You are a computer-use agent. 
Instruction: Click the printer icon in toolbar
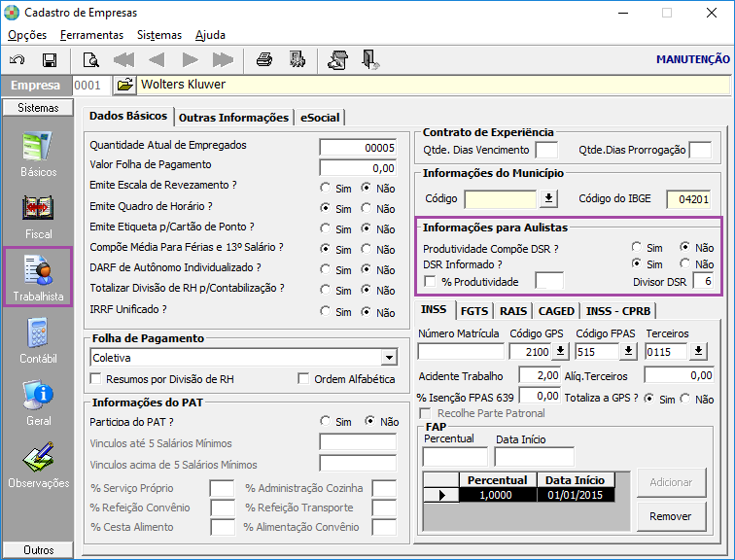click(x=264, y=60)
